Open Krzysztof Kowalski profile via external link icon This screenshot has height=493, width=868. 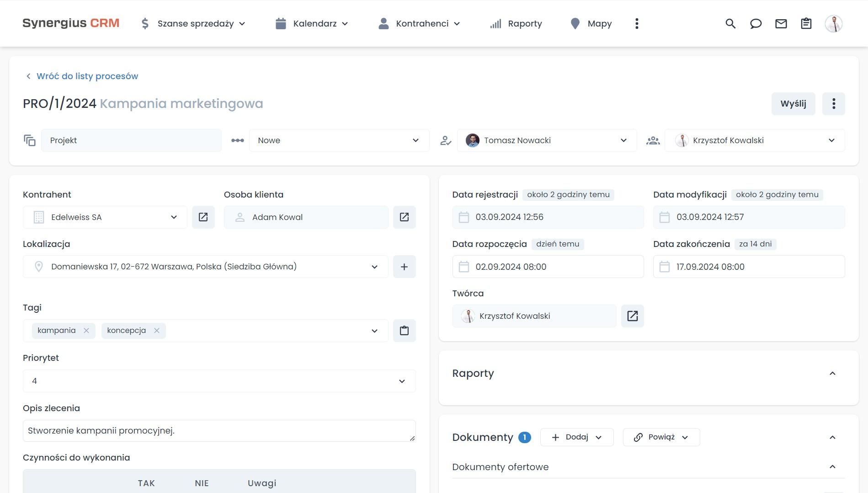[632, 316]
